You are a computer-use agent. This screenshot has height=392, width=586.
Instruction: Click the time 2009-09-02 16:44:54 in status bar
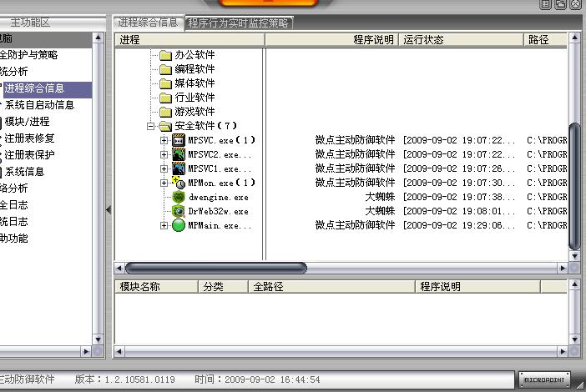point(272,379)
